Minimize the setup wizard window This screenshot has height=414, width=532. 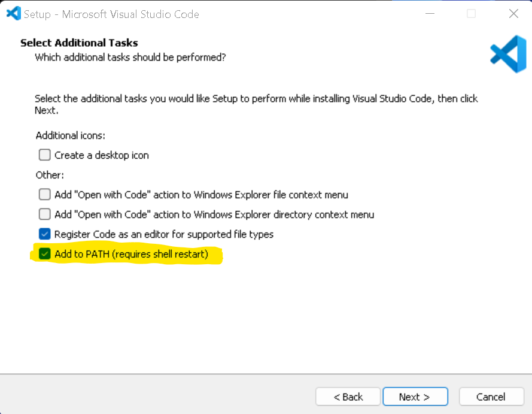[x=429, y=13]
